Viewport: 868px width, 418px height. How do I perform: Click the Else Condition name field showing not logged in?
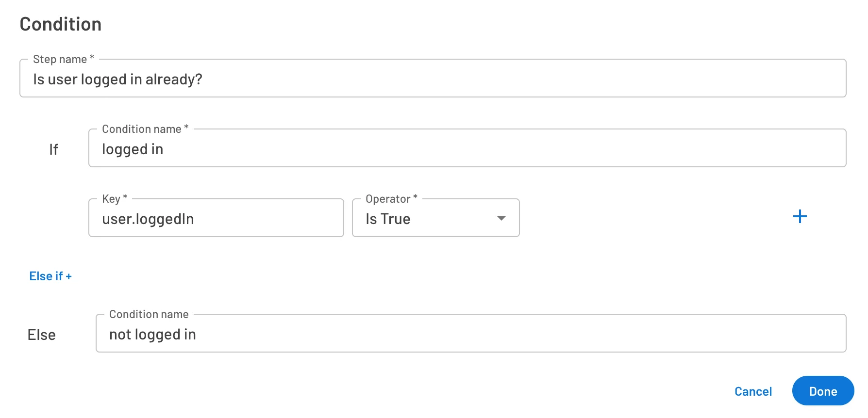tap(471, 334)
